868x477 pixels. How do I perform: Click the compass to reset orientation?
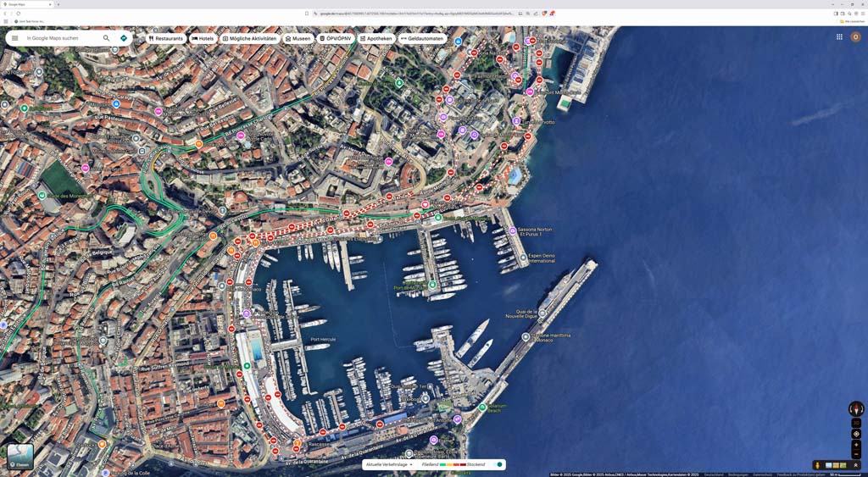point(856,409)
